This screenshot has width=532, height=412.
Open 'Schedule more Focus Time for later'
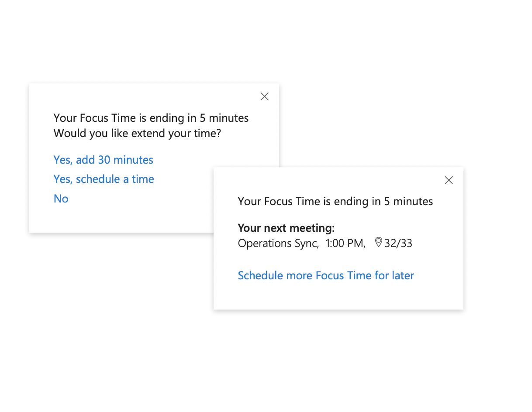click(325, 275)
